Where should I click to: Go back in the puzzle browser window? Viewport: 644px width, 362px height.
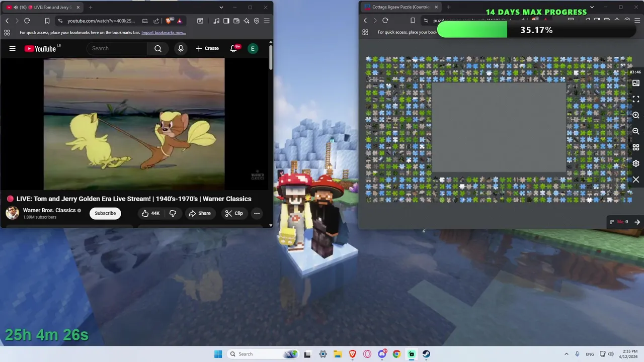click(x=365, y=21)
